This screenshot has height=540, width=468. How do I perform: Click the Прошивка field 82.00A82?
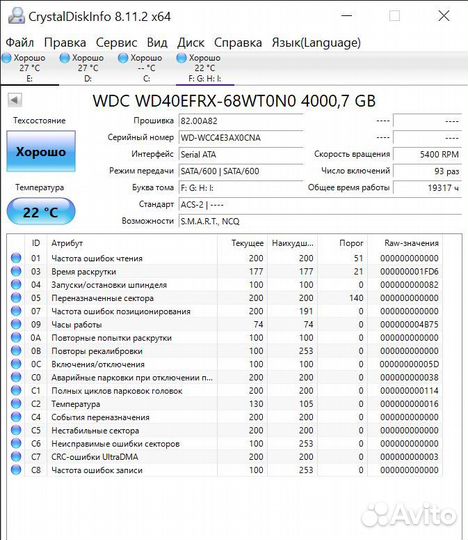pyautogui.click(x=241, y=121)
